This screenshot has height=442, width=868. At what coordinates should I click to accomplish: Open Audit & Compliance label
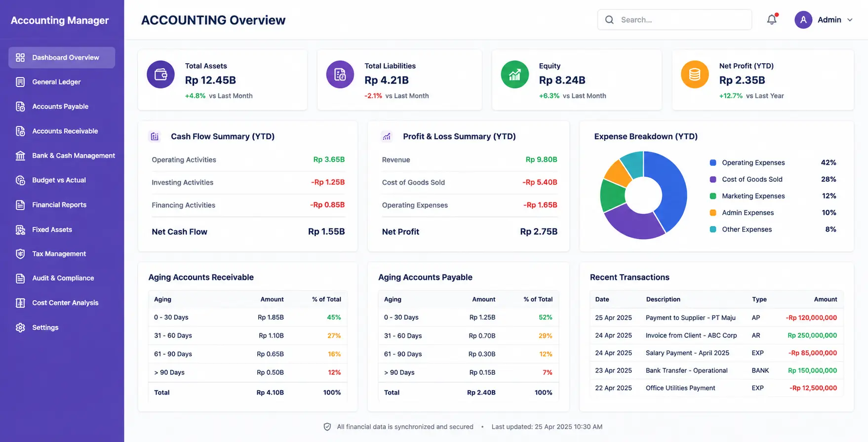pyautogui.click(x=63, y=278)
